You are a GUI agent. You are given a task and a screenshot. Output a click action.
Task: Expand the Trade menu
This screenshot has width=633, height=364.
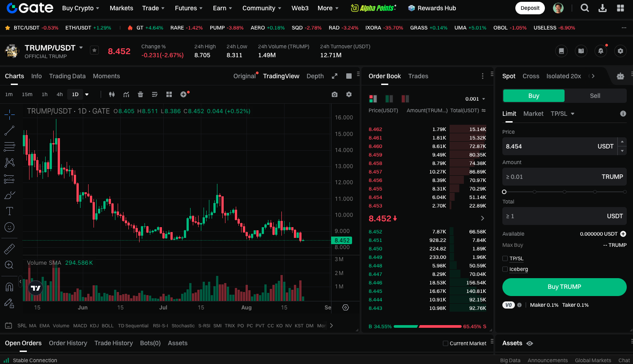153,8
